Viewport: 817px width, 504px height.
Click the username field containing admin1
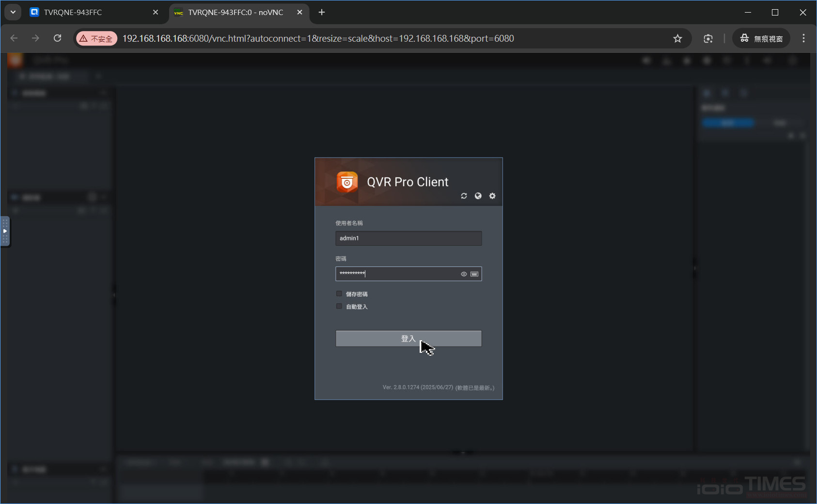click(x=408, y=238)
